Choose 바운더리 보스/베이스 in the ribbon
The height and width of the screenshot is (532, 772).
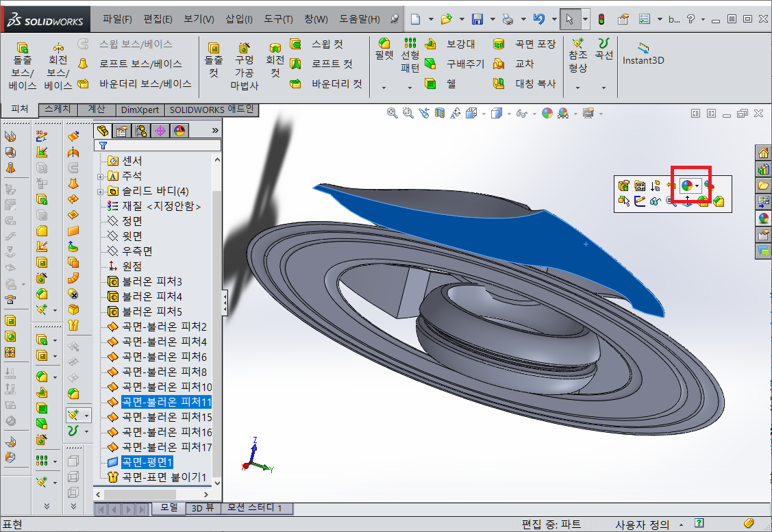135,84
